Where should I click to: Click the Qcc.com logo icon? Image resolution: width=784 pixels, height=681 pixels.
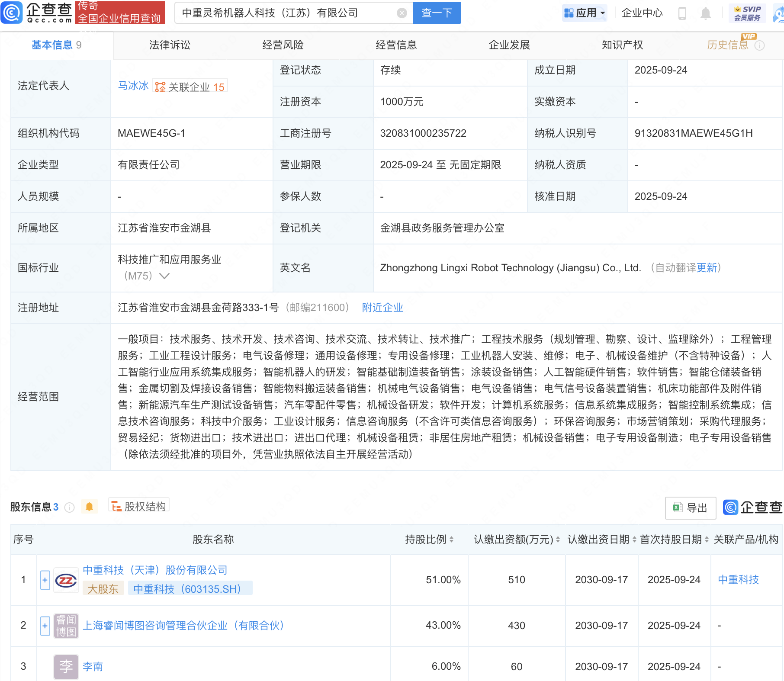pos(12,13)
